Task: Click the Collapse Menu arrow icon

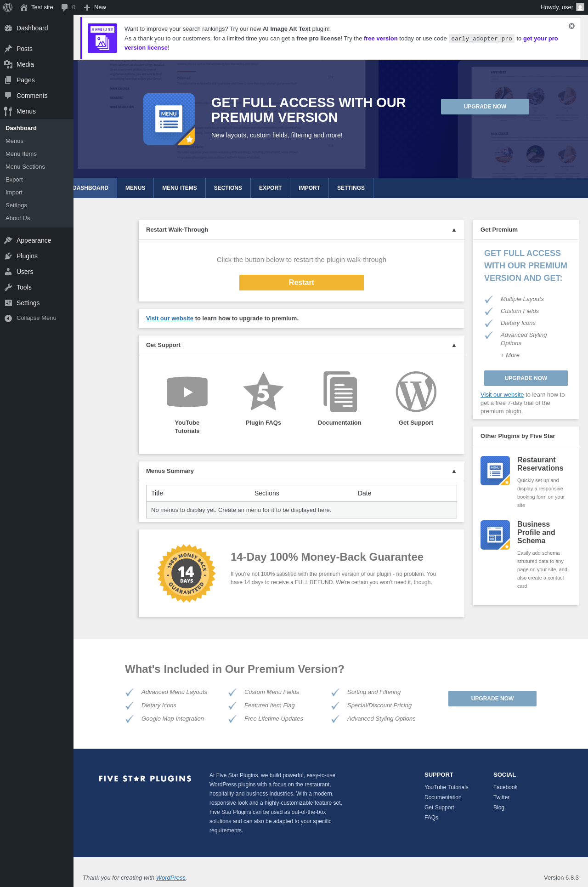Action: pyautogui.click(x=8, y=318)
